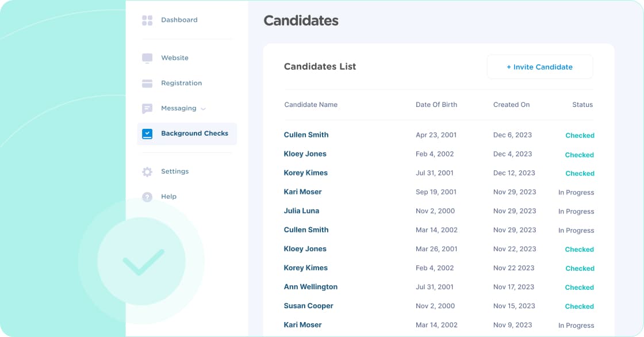The height and width of the screenshot is (337, 644).
Task: Open Kari Moser born Sep 19, 2001
Action: 302,192
